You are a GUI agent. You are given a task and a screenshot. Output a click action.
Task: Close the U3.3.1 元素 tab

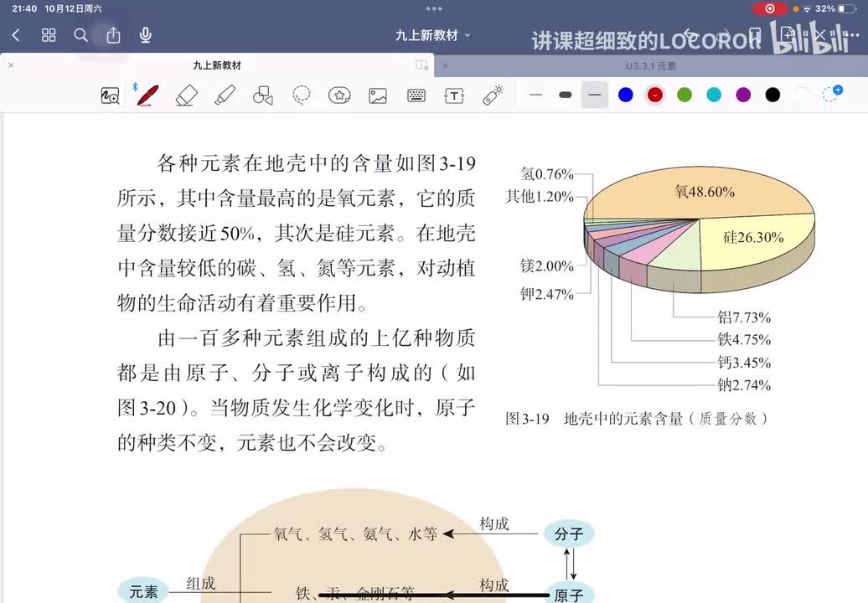coord(445,66)
